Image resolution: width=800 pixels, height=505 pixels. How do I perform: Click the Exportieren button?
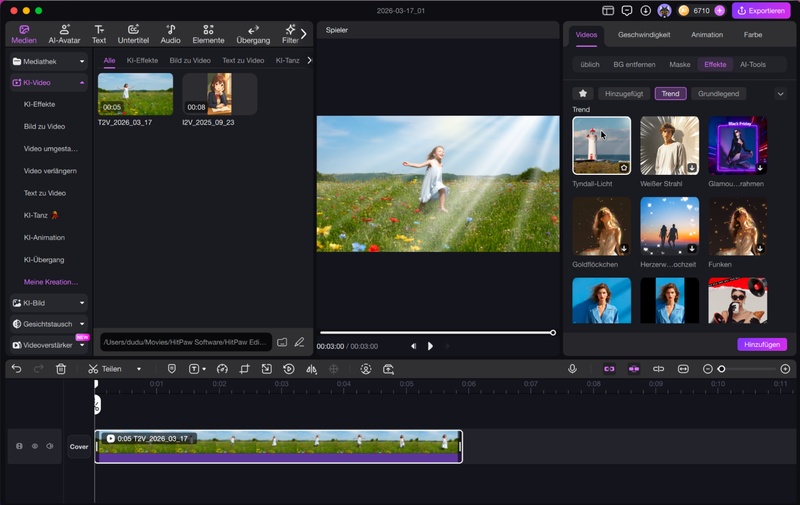pyautogui.click(x=761, y=11)
